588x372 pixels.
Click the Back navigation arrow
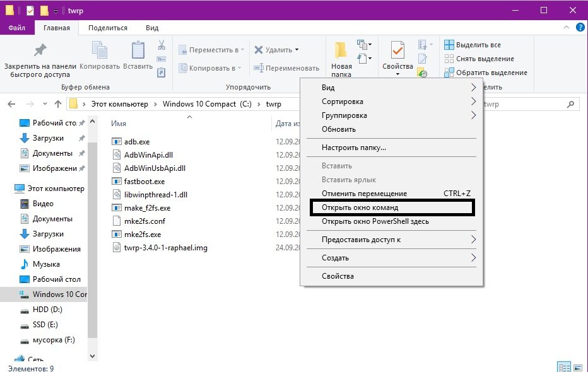click(11, 104)
